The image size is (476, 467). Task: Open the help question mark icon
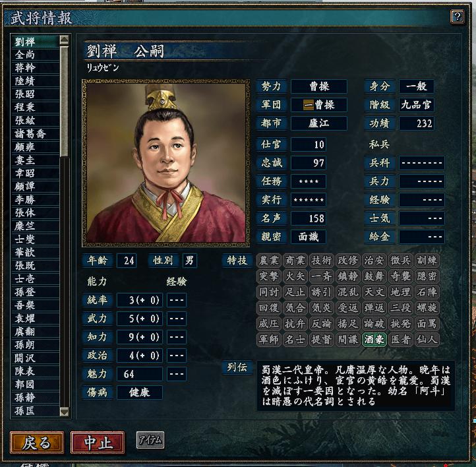457,16
